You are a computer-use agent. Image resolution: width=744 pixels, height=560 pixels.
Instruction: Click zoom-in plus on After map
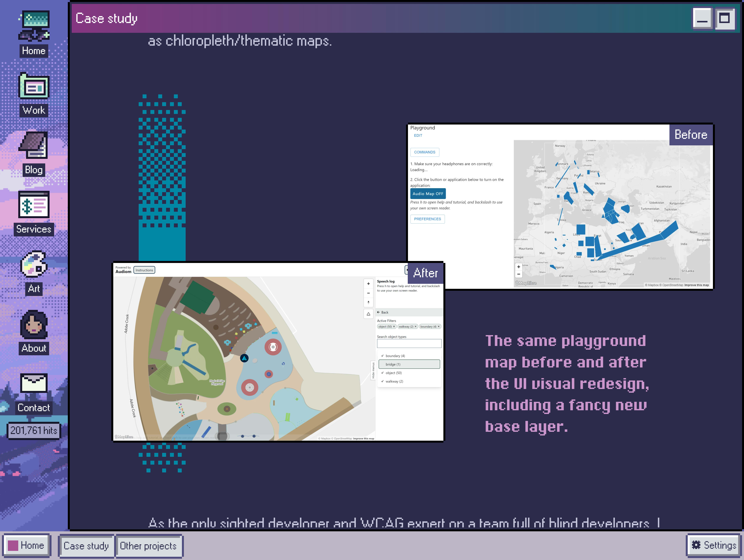(x=368, y=284)
